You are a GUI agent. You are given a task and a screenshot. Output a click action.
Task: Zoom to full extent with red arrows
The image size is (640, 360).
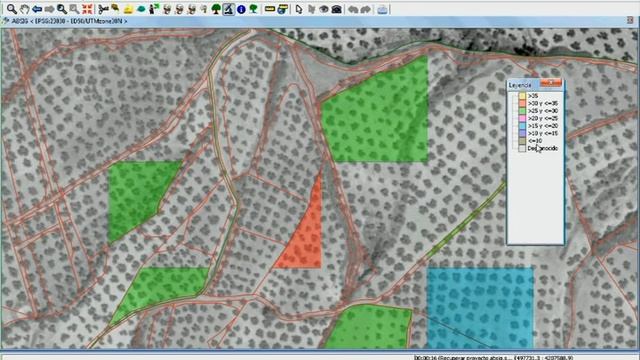coord(87,9)
